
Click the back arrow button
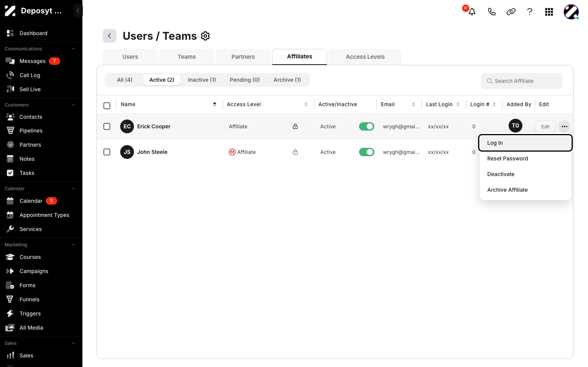click(110, 36)
